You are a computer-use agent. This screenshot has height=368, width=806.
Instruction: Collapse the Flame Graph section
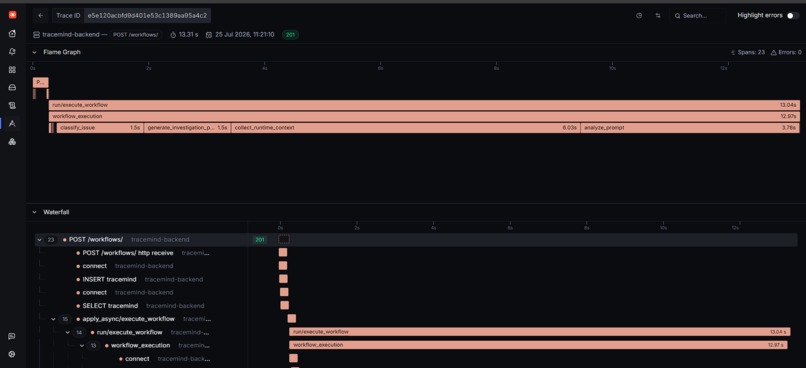34,52
